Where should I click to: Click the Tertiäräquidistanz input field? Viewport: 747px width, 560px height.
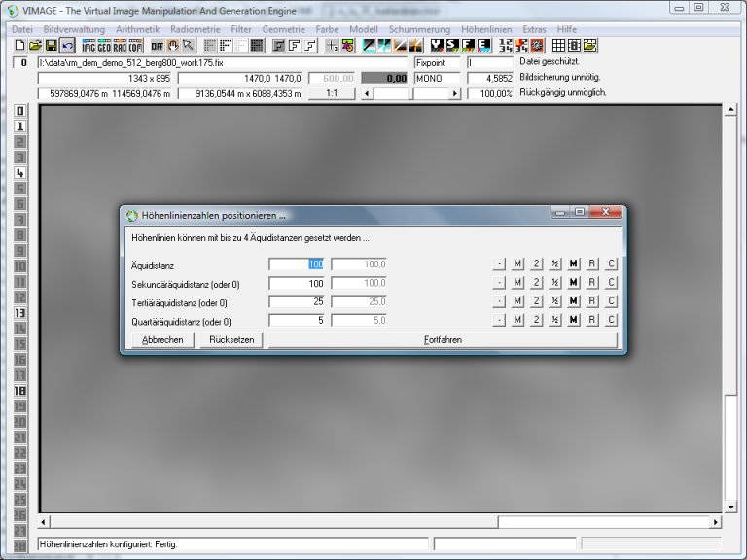[298, 301]
